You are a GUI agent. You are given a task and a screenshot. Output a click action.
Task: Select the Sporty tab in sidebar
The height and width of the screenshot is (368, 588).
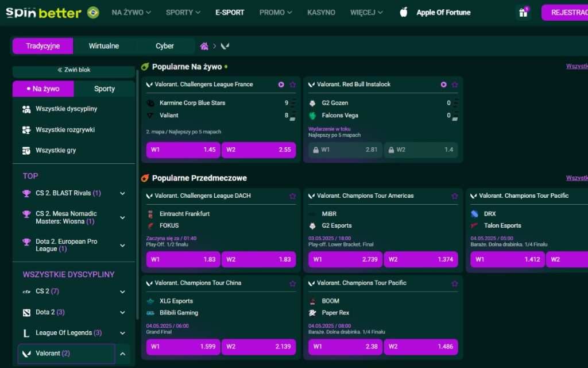105,89
